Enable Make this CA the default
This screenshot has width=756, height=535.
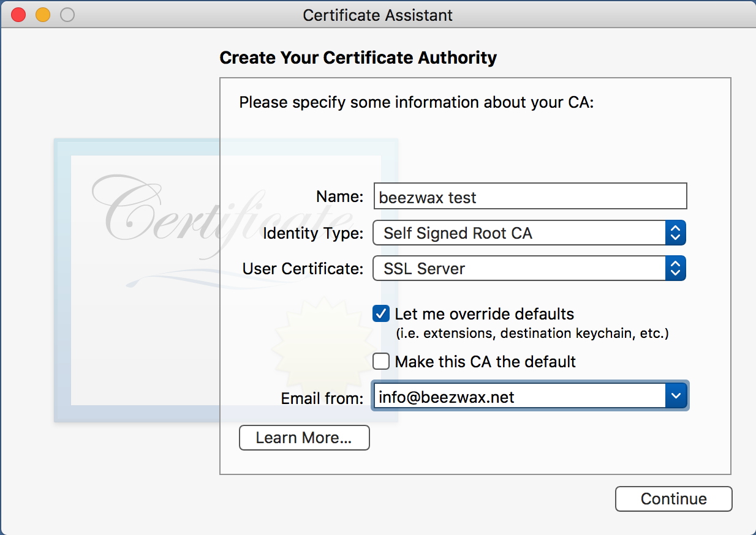point(380,361)
